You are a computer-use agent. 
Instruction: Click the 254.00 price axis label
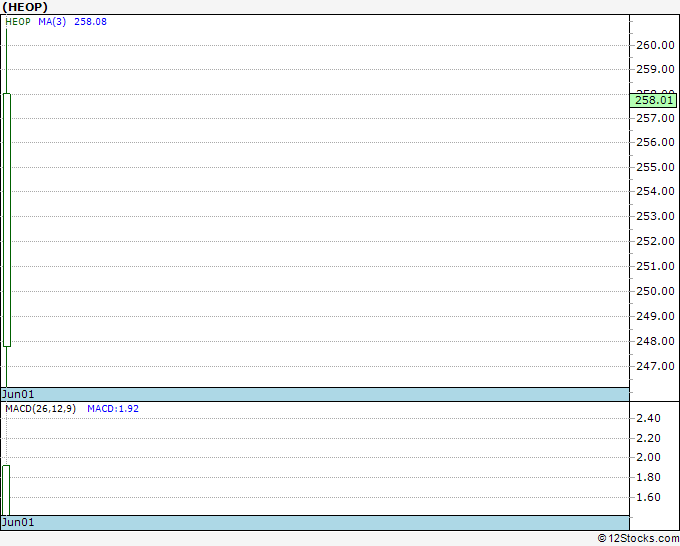click(x=655, y=191)
